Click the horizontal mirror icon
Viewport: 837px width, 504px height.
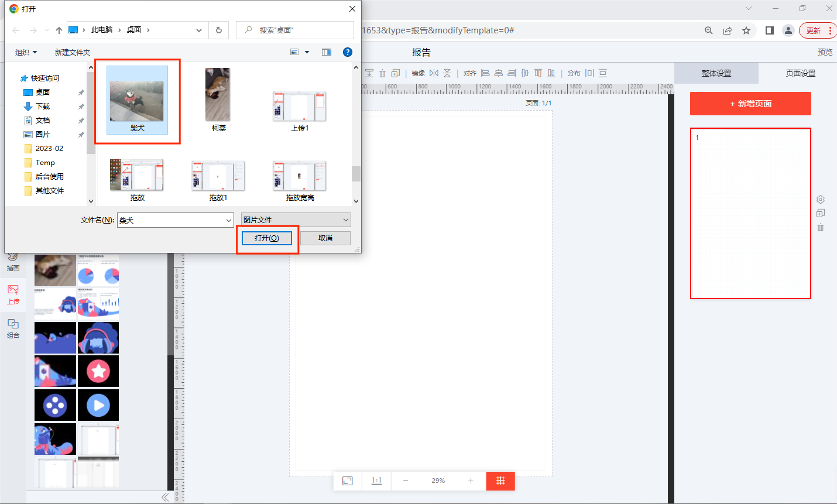click(434, 73)
